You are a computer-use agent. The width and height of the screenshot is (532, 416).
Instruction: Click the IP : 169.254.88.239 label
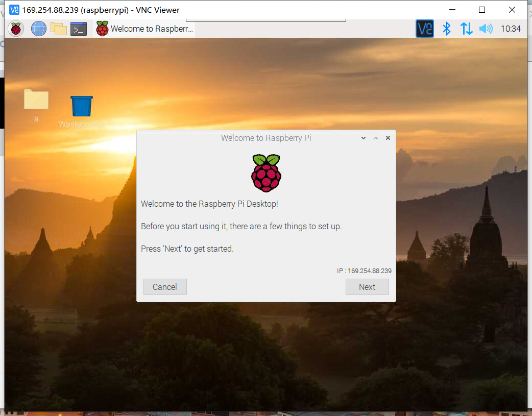coord(364,271)
